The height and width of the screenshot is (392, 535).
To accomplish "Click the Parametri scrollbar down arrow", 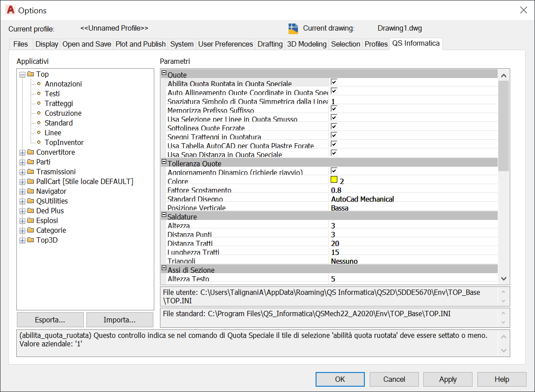I will [x=504, y=278].
